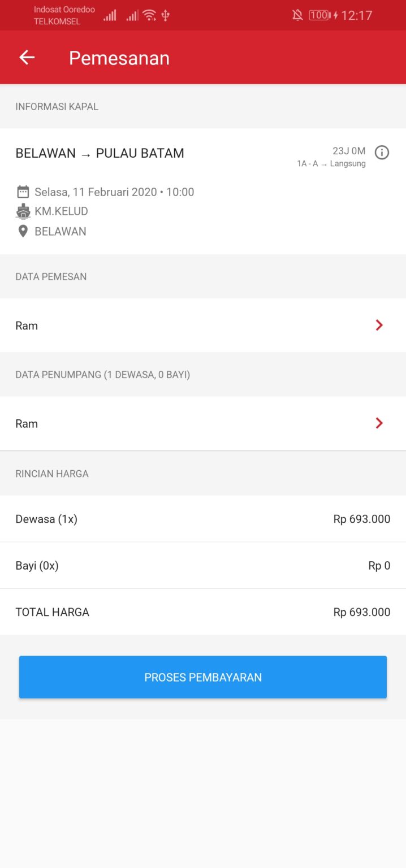Tap the Dewasa (1x) price row

[202, 519]
